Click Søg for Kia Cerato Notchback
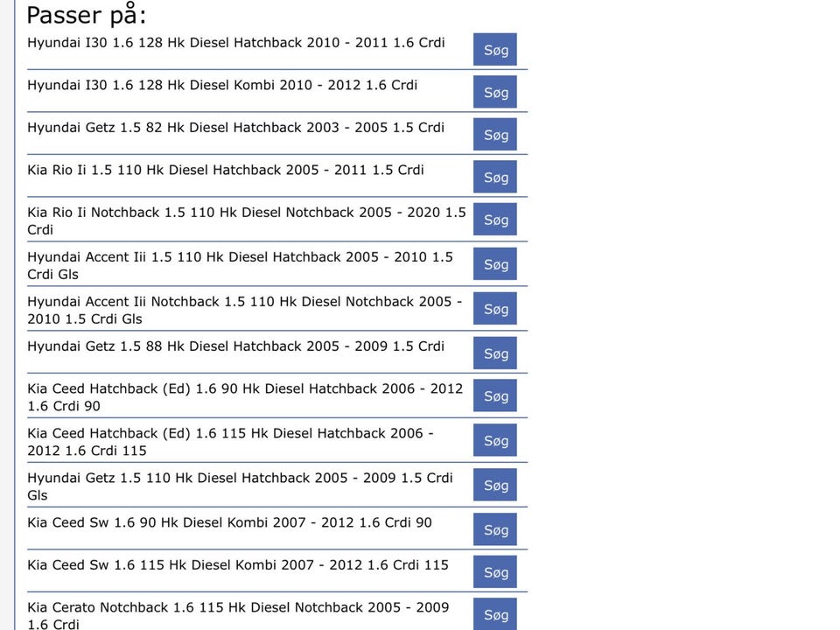 [x=495, y=614]
